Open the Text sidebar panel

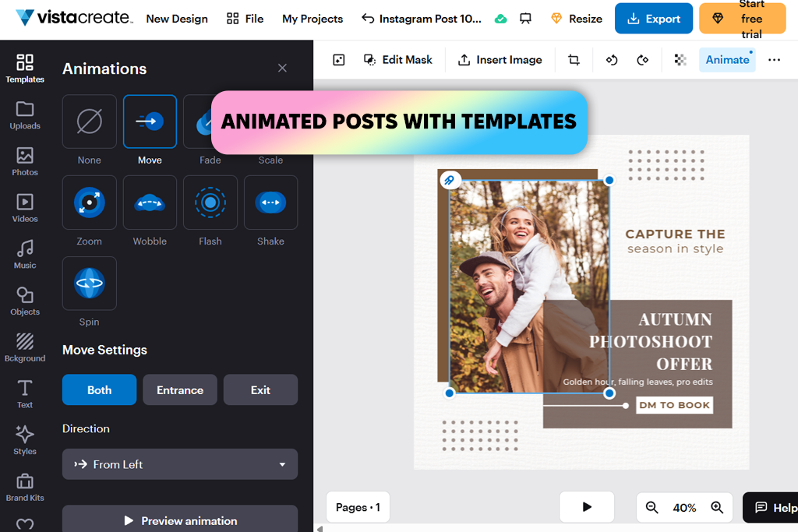[24, 393]
